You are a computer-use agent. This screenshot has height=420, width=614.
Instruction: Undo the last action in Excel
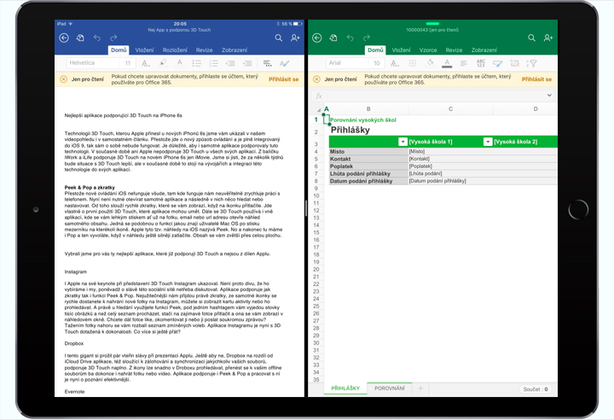350,38
